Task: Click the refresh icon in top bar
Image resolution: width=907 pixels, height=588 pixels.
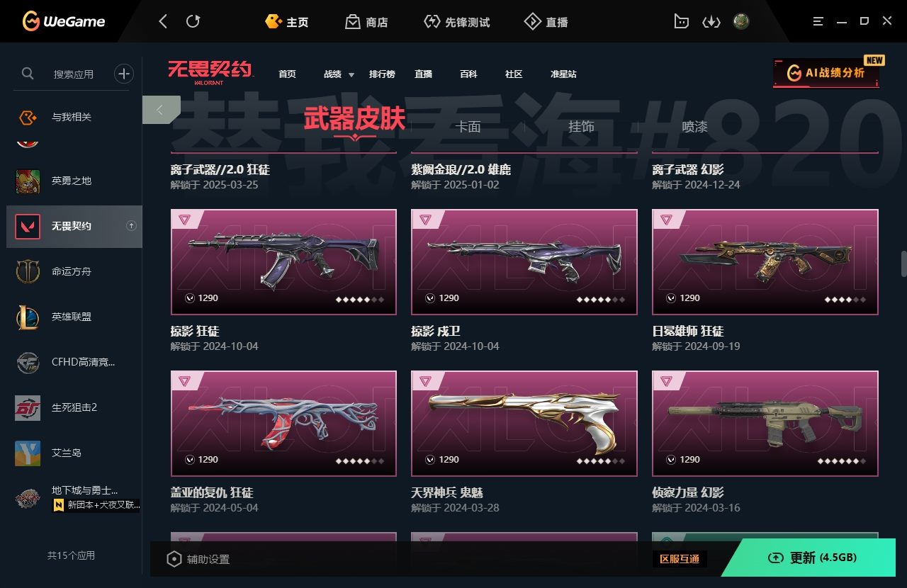Action: point(193,21)
